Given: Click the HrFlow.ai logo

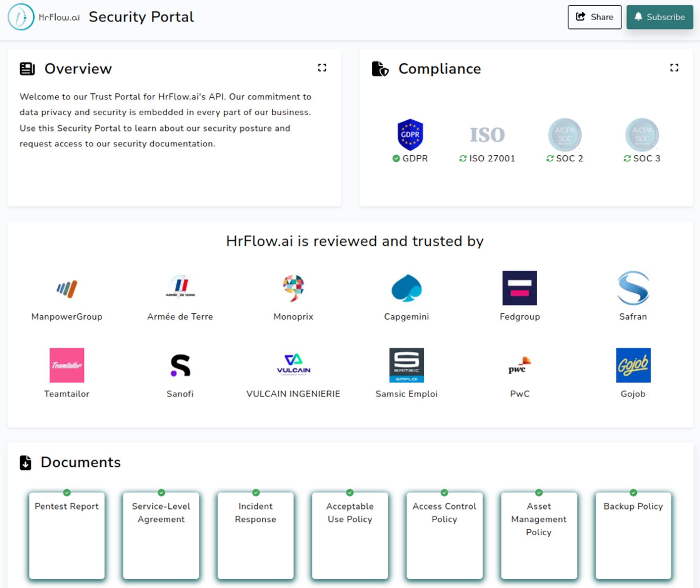Looking at the screenshot, I should 21,17.
